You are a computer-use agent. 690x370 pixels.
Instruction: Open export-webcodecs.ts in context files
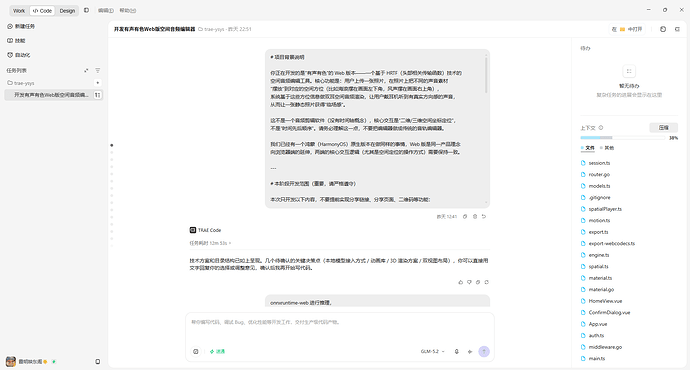click(x=612, y=243)
